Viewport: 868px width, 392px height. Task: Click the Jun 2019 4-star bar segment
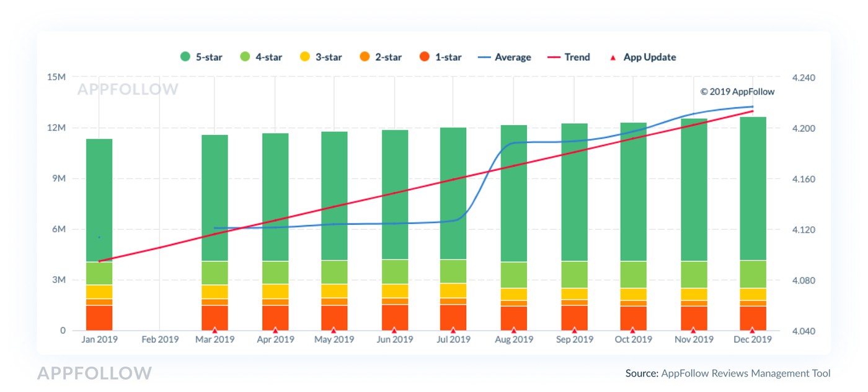click(x=395, y=271)
